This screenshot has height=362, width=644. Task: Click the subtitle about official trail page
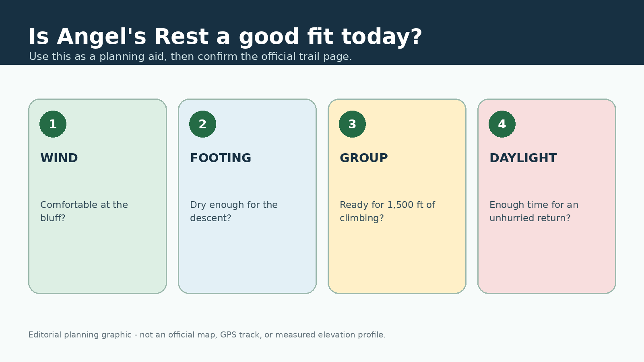tap(190, 57)
